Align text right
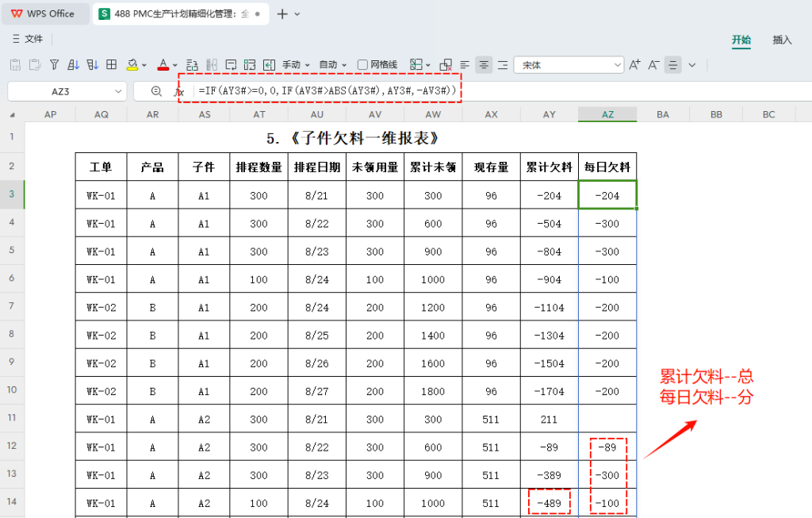Viewport: 812px width, 518px height. point(502,65)
